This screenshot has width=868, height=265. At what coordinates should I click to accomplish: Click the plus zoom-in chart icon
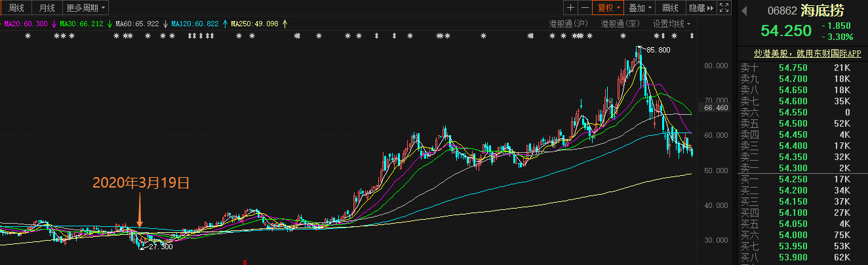tap(570, 8)
